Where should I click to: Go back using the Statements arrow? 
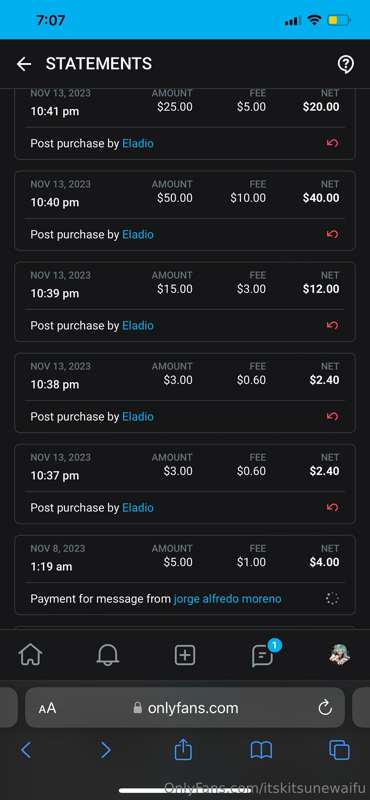coord(24,64)
